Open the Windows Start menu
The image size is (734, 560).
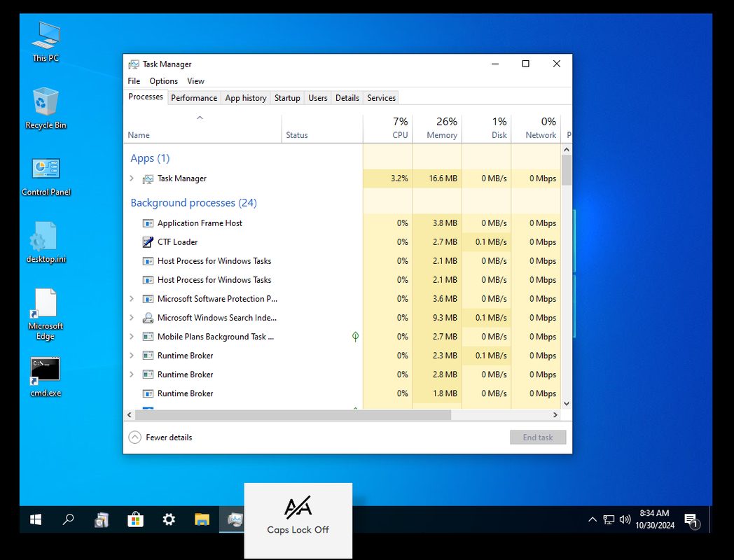(36, 519)
